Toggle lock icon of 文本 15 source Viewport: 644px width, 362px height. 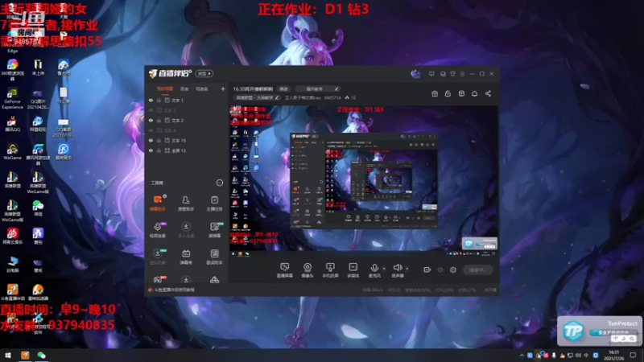point(159,140)
